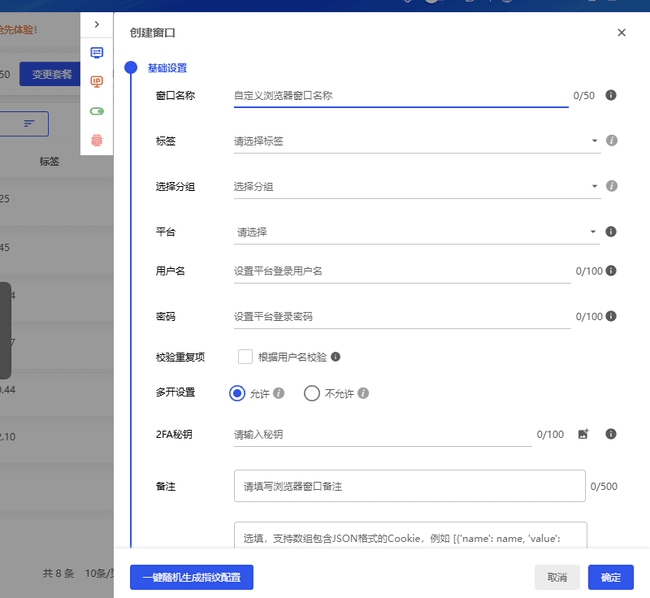Open the blue monitor icon in the side strip

pos(97,53)
